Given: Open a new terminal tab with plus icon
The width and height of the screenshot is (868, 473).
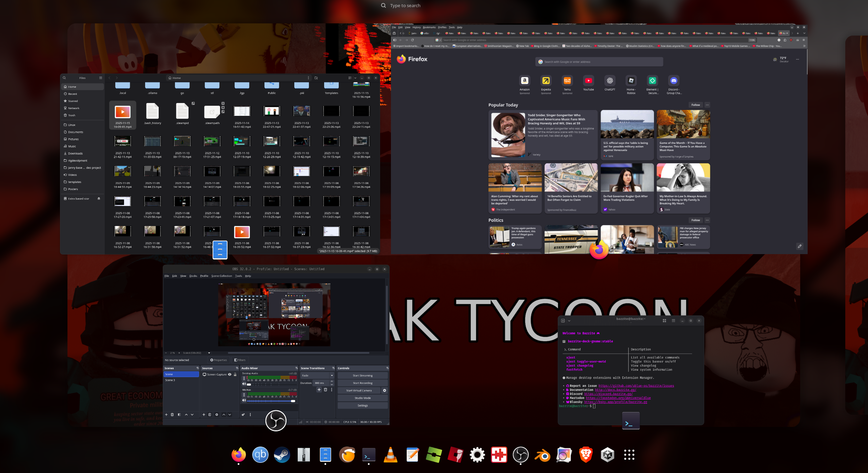Looking at the screenshot, I should click(563, 320).
